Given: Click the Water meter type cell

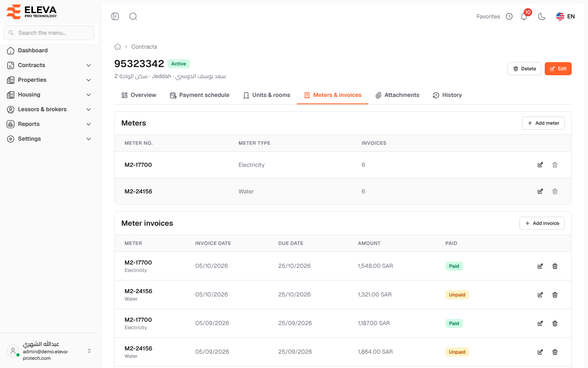Looking at the screenshot, I should click(x=246, y=191).
